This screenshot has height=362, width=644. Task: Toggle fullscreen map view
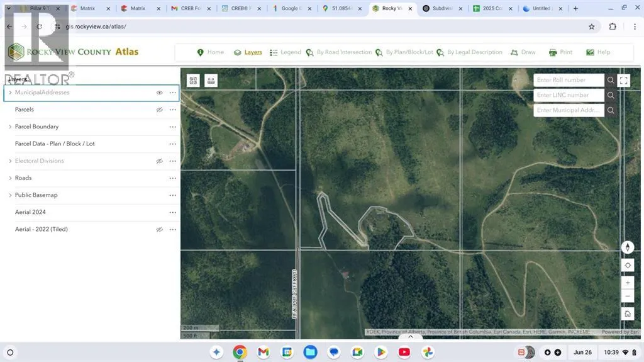point(624,80)
